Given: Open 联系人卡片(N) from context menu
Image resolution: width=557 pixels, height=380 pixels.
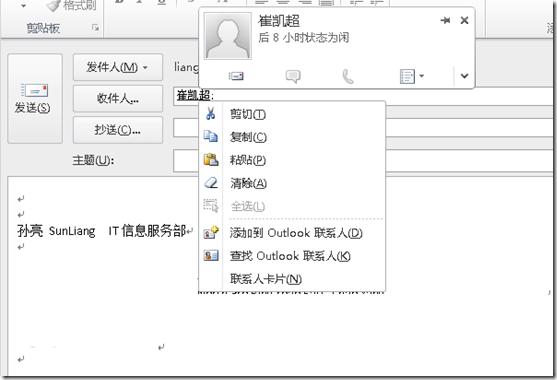Looking at the screenshot, I should click(x=292, y=279).
